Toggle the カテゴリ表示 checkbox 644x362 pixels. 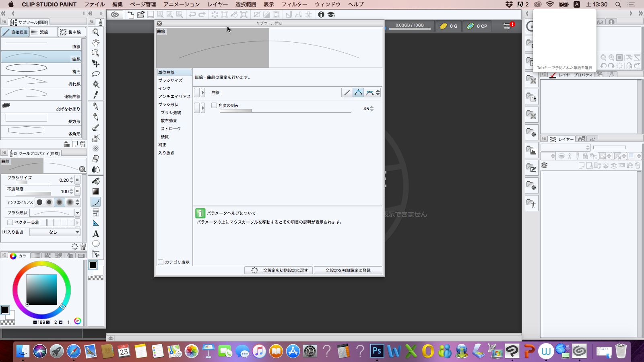coord(161,262)
